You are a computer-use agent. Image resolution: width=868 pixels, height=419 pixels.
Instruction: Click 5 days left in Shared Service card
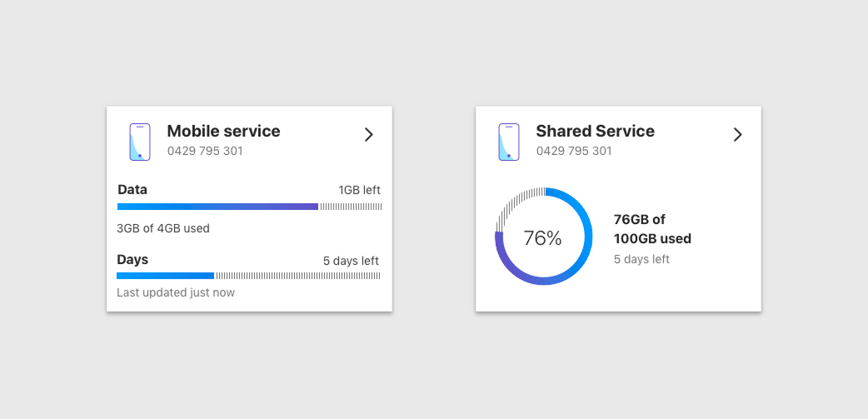click(x=641, y=259)
